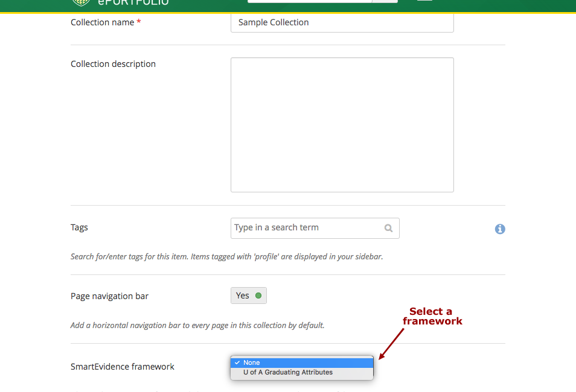The image size is (576, 392).
Task: Click the Tags label
Action: [79, 227]
